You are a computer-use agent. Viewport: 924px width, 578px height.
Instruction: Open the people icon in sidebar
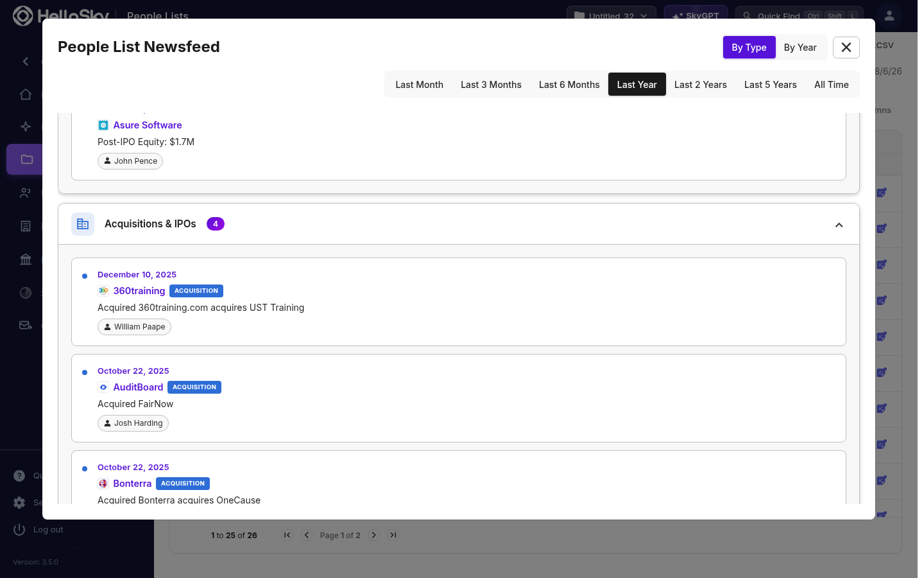coord(26,193)
